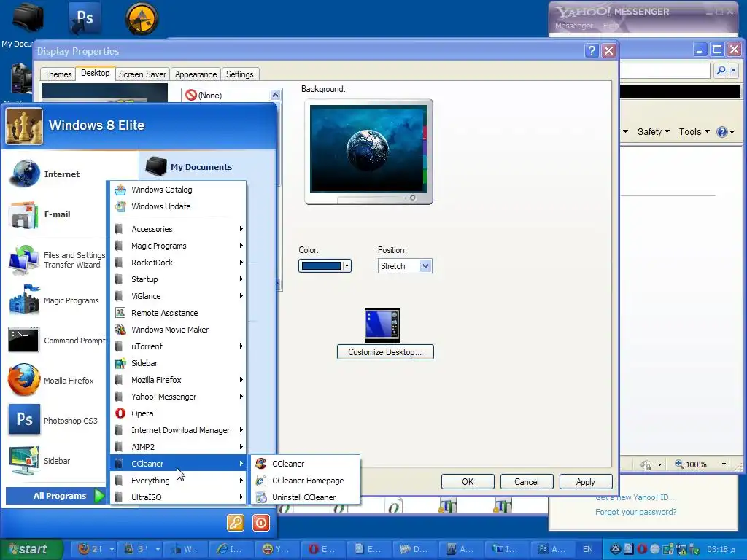The width and height of the screenshot is (747, 560).
Task: Open AIMP2 menu item
Action: 178,447
